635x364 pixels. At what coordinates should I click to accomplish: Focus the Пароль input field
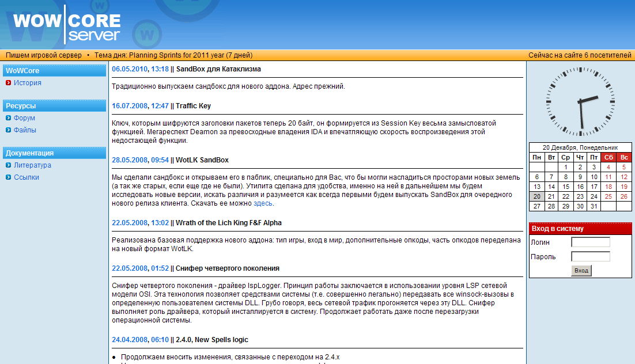590,256
